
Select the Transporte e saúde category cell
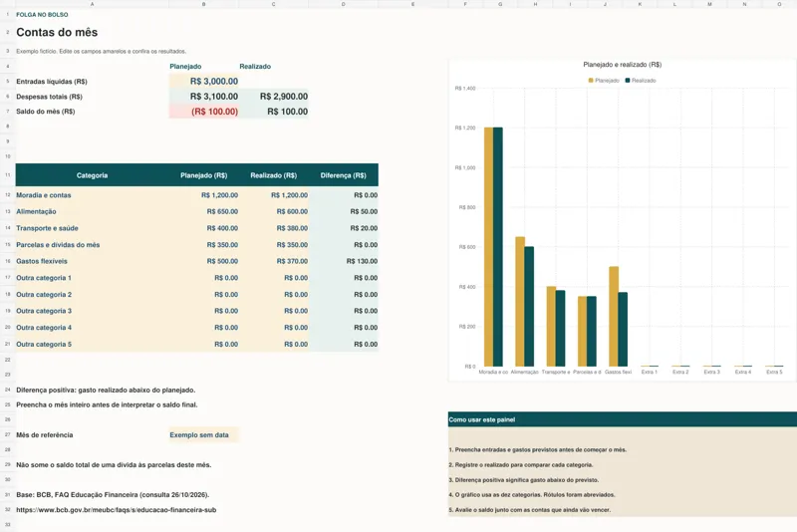[x=92, y=228]
